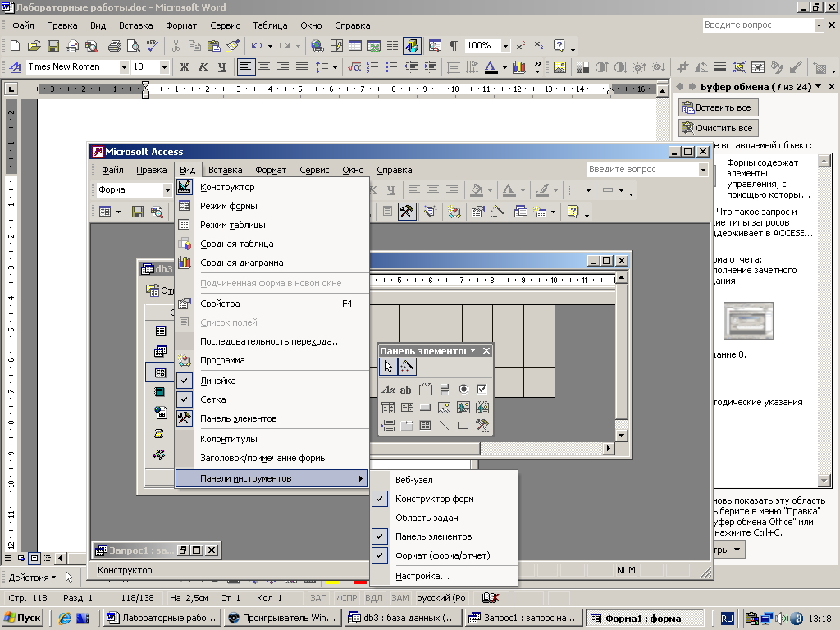Open the Действия drawing menu dropdown
This screenshot has height=630, width=840.
(x=32, y=577)
